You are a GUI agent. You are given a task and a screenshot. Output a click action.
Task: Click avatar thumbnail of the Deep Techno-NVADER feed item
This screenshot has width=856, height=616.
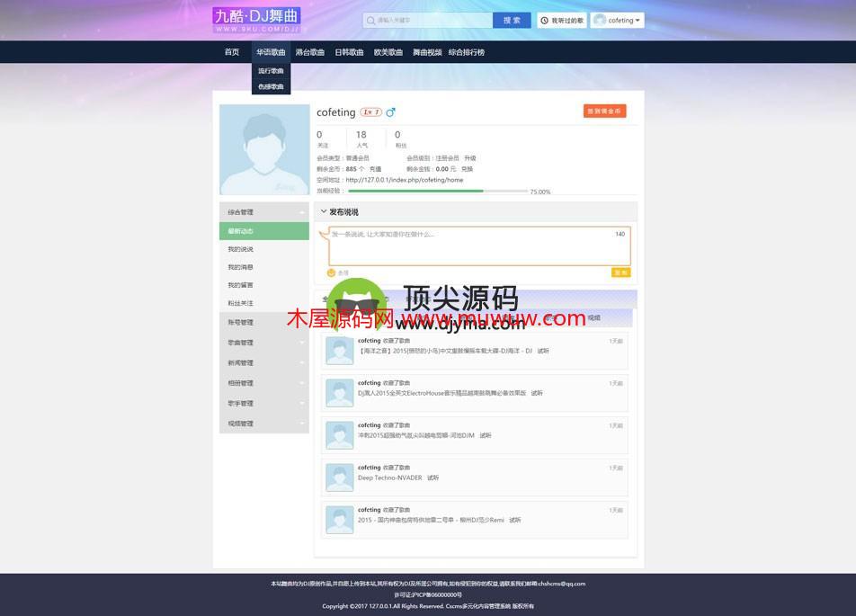[x=339, y=477]
